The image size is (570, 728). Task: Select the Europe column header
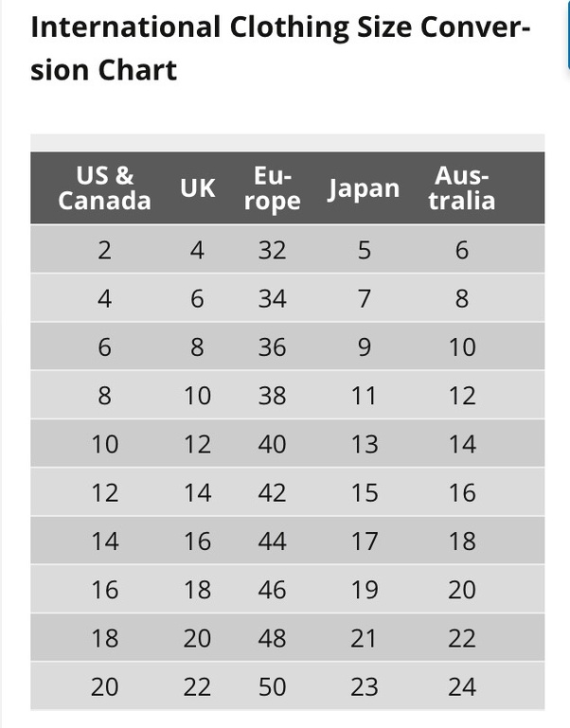(x=273, y=188)
